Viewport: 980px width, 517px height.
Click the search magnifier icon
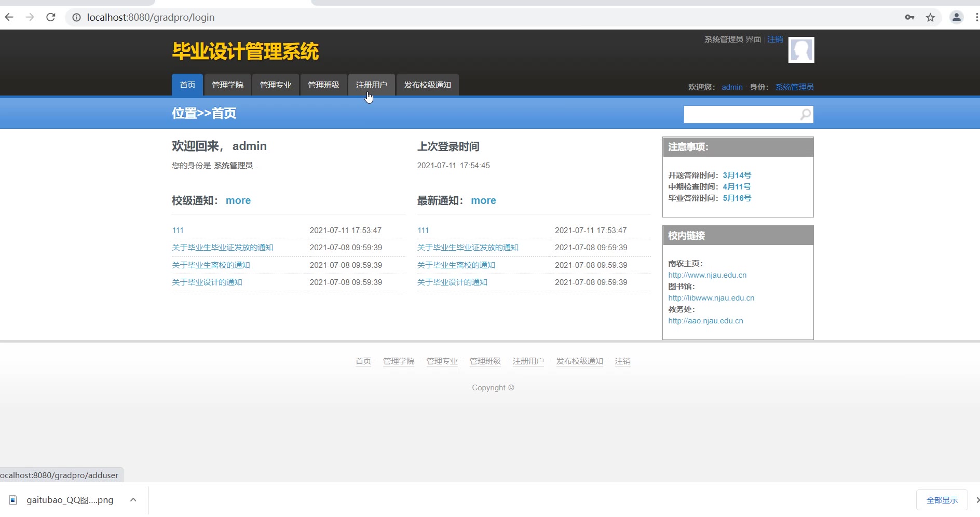point(806,114)
